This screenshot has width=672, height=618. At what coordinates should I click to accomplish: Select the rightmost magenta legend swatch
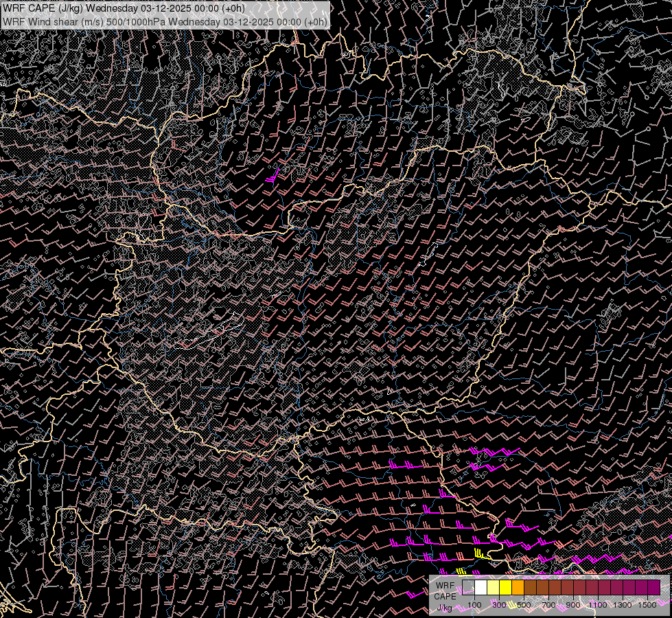coord(654,588)
